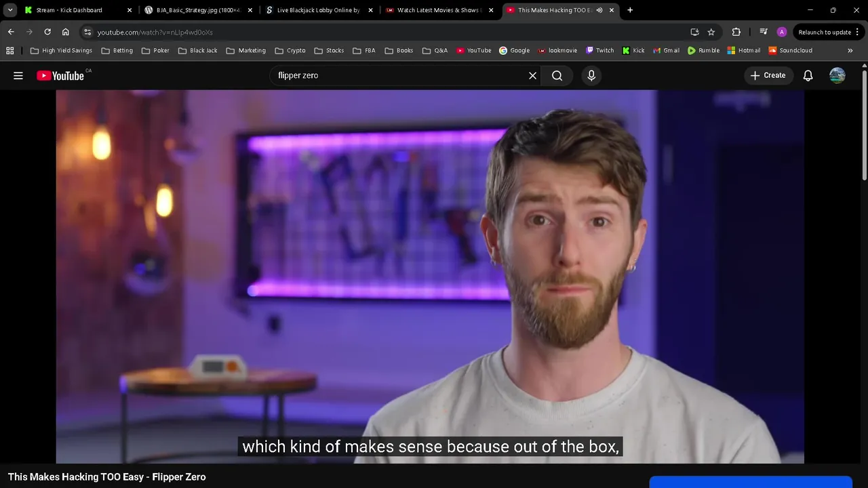868x488 pixels.
Task: Open the Rumble bookmark
Action: tap(703, 50)
